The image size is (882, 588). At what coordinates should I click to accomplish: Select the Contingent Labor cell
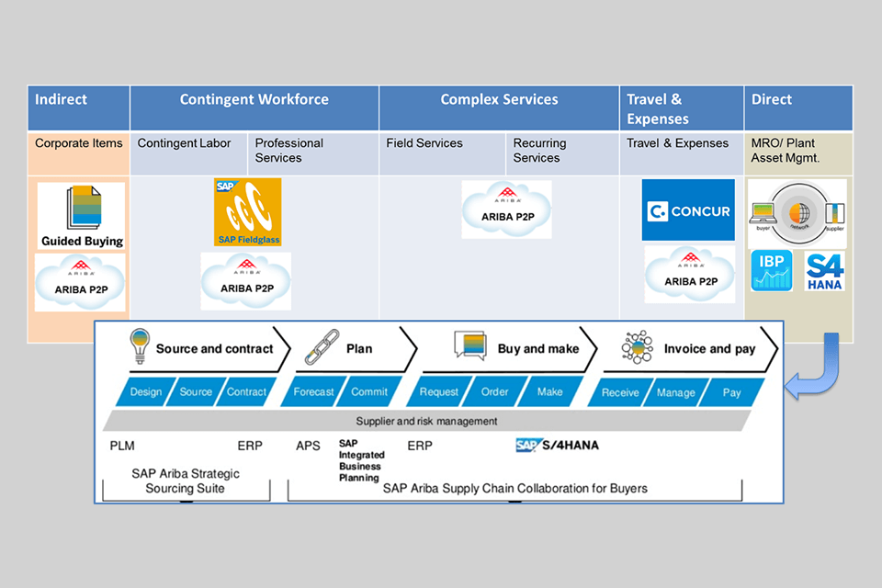(188, 153)
